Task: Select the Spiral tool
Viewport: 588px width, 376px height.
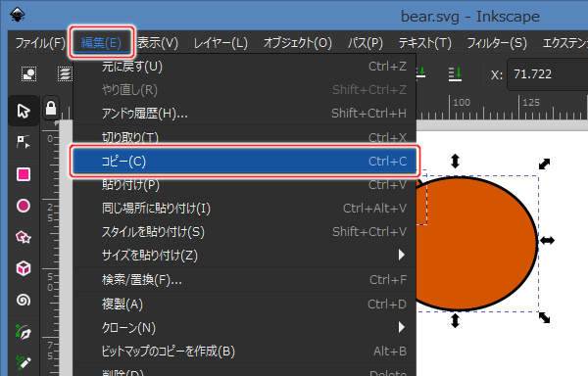Action: tap(24, 300)
